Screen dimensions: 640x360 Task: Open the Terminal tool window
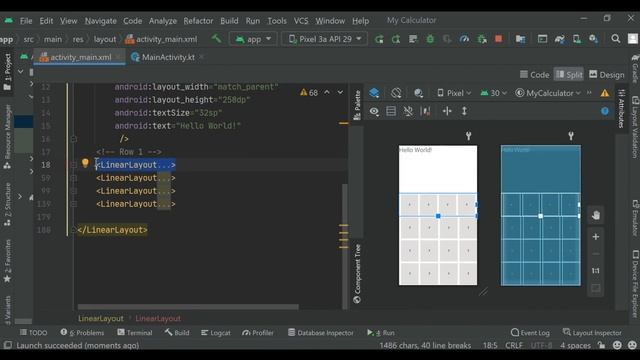[135, 333]
